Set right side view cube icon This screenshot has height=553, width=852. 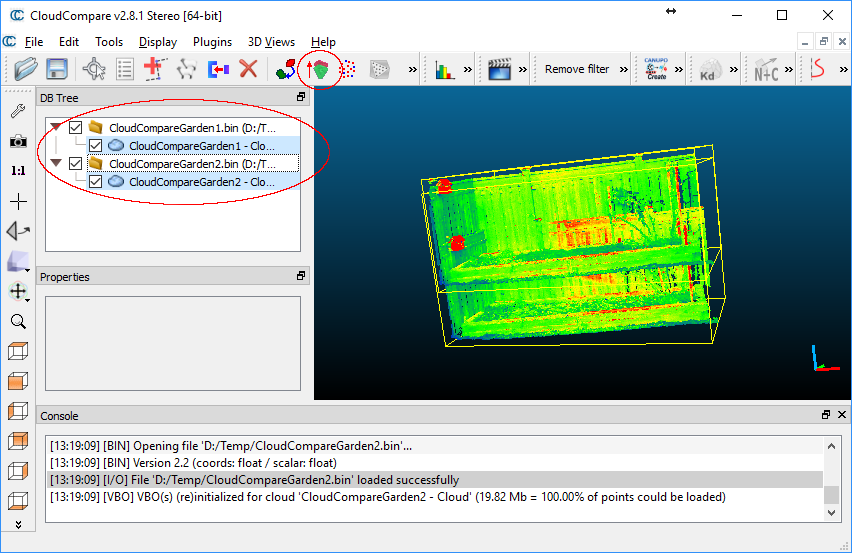pyautogui.click(x=18, y=470)
